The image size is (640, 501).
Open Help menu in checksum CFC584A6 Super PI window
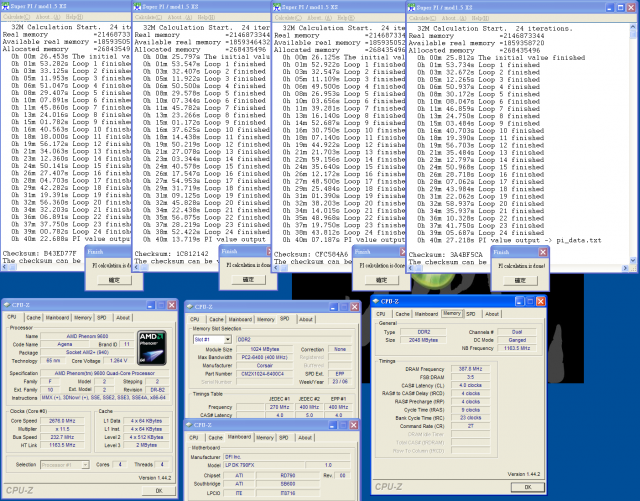click(x=346, y=18)
